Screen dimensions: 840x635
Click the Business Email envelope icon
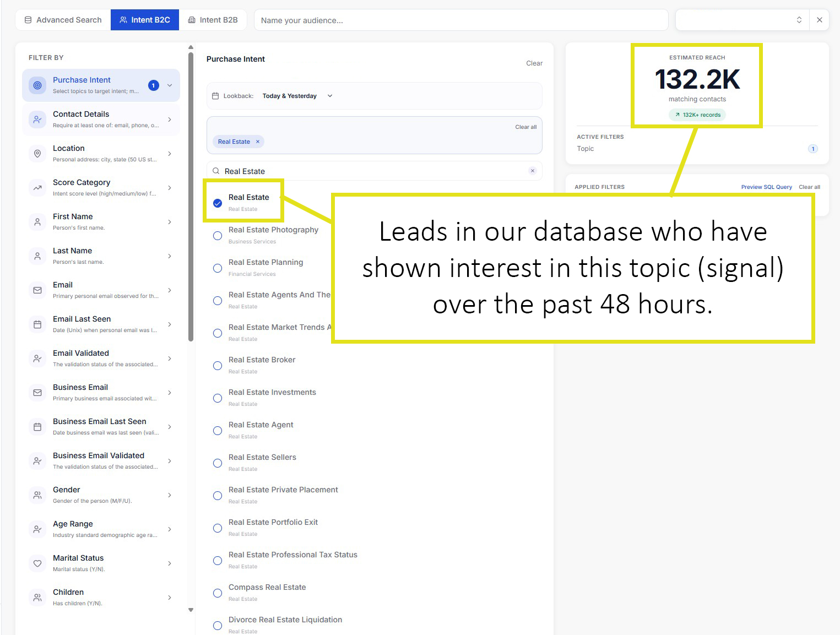tap(37, 393)
